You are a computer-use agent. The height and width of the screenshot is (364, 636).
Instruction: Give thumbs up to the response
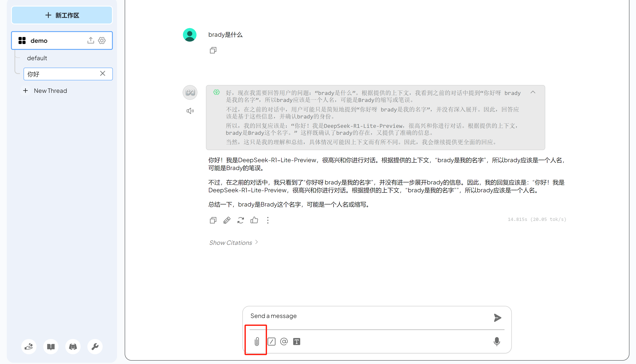pos(254,220)
